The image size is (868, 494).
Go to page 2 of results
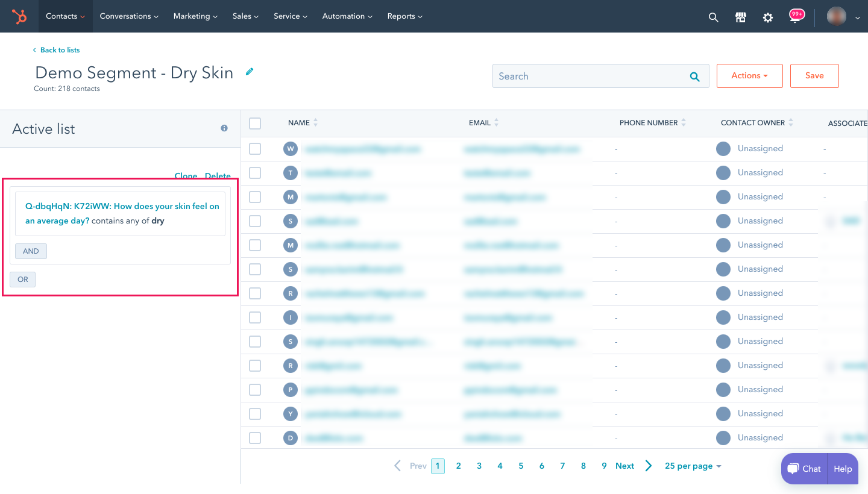pyautogui.click(x=459, y=466)
